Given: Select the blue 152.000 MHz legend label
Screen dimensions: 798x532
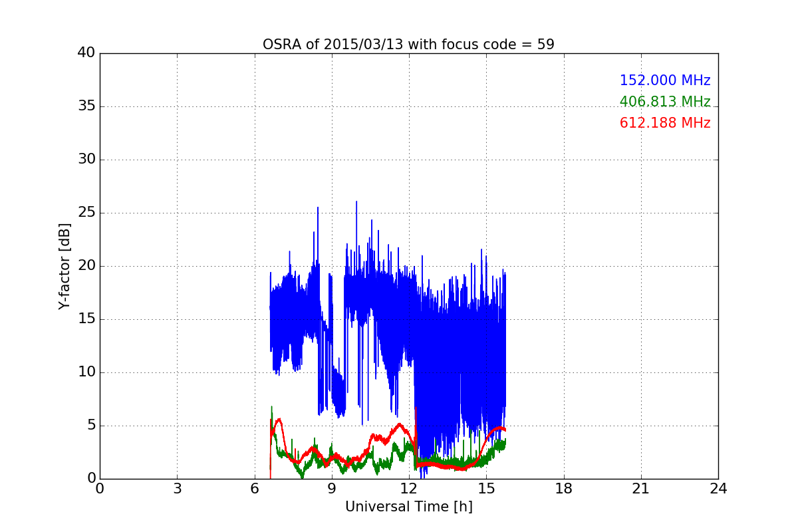Looking at the screenshot, I should tap(665, 80).
